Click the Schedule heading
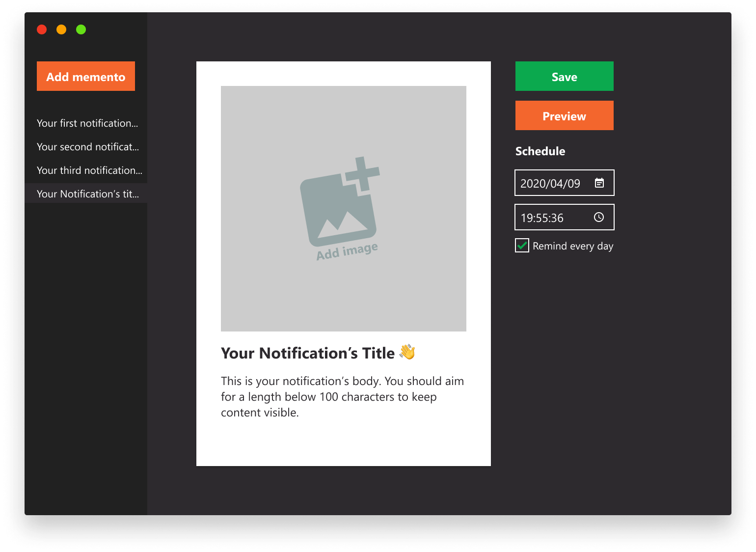Viewport: 756px width, 552px height. coord(540,151)
